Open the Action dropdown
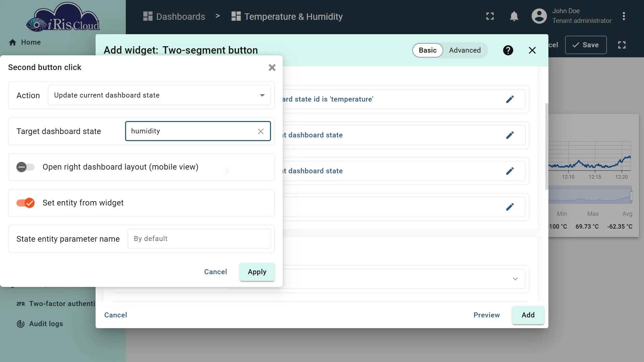This screenshot has height=362, width=644. point(159,95)
